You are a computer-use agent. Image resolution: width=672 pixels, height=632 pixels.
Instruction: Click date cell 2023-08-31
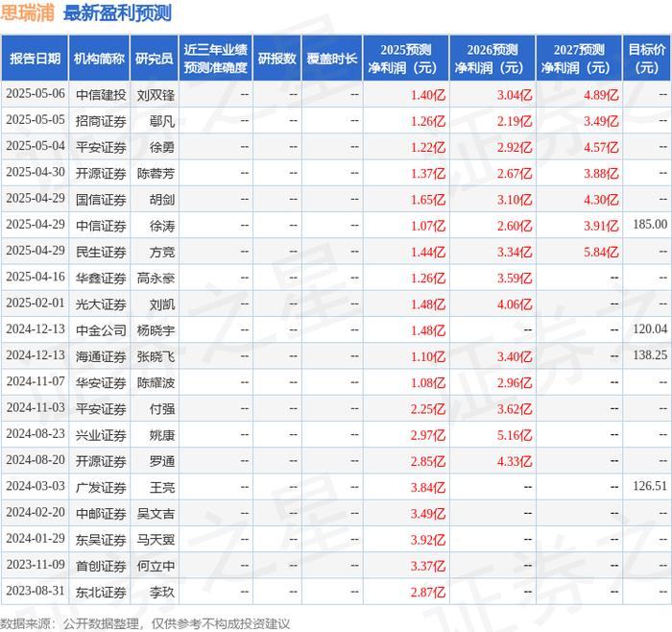(36, 591)
